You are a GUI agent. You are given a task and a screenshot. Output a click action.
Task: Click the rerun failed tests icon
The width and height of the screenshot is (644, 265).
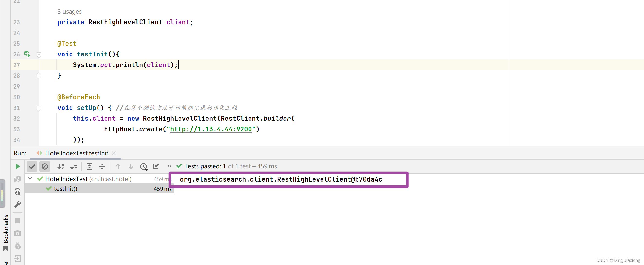click(18, 179)
